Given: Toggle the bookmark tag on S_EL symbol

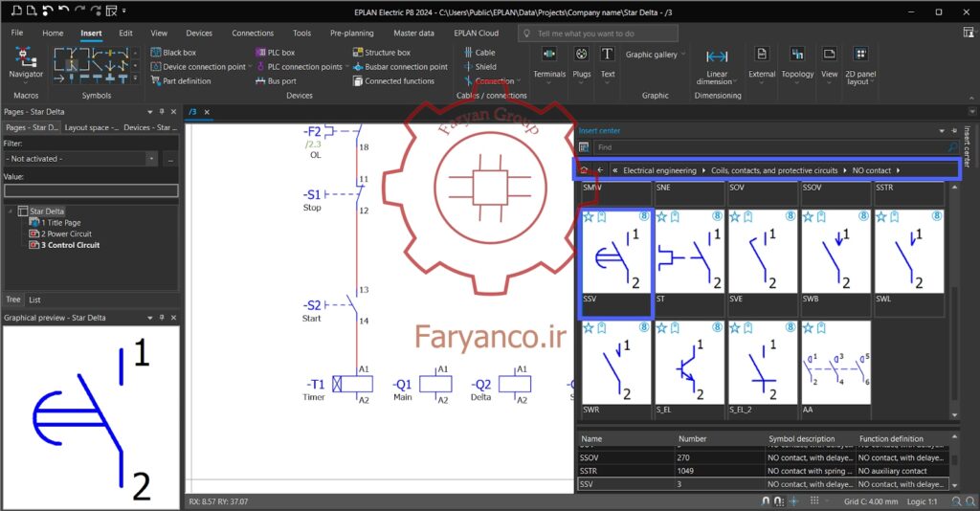Looking at the screenshot, I should (675, 328).
